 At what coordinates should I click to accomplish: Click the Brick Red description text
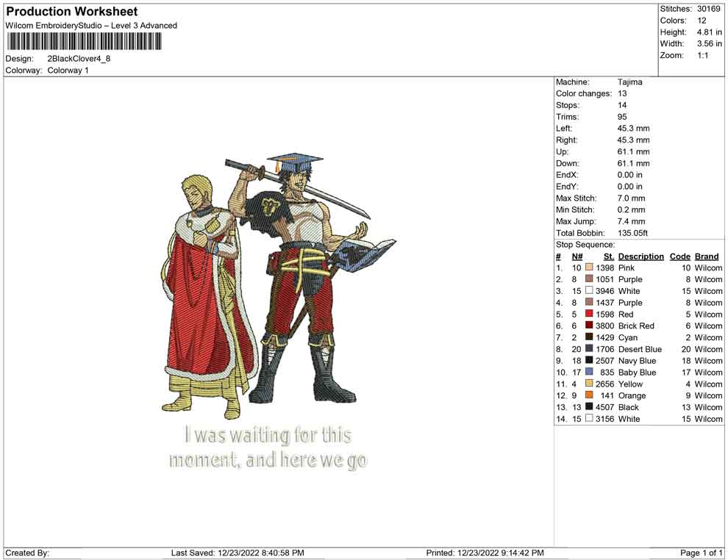tap(636, 326)
